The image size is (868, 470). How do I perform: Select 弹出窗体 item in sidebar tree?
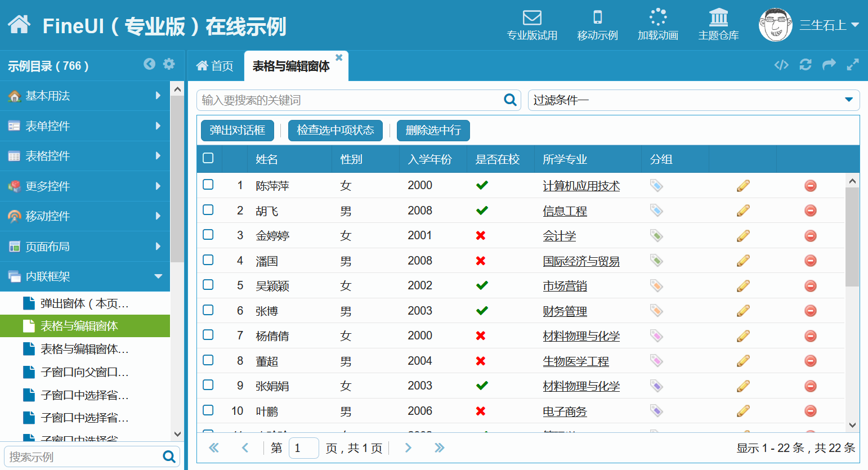click(x=84, y=303)
